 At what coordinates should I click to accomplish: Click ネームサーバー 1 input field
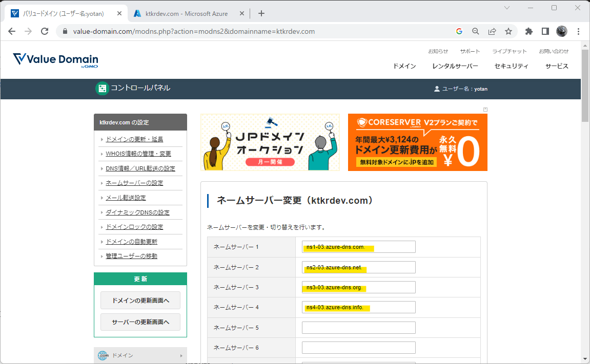point(359,247)
